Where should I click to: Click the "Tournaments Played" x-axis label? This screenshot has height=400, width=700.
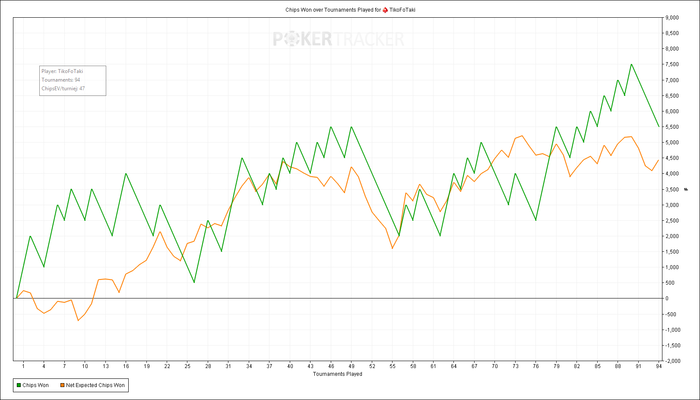[x=338, y=374]
